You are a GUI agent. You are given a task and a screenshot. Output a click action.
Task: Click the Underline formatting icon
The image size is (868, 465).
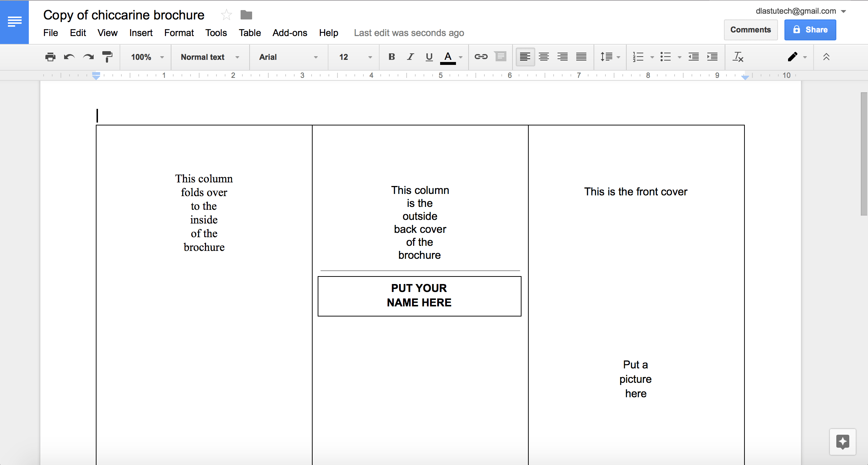pos(429,57)
